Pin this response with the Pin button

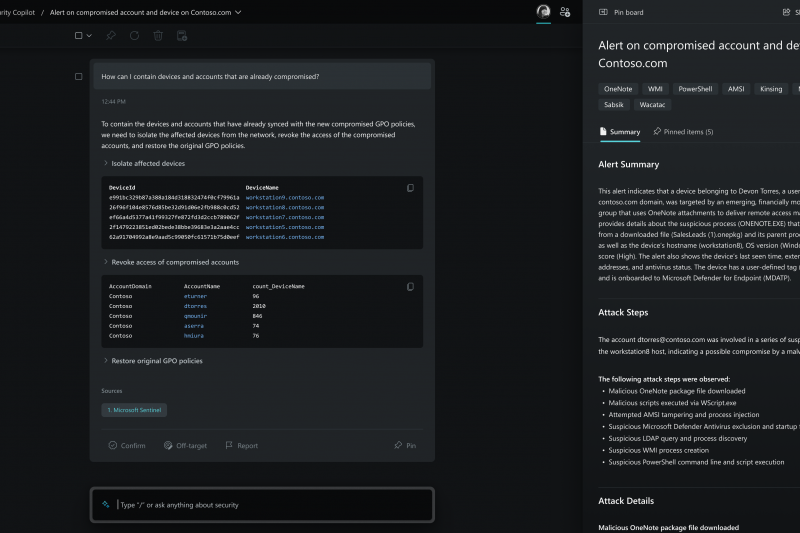point(405,445)
